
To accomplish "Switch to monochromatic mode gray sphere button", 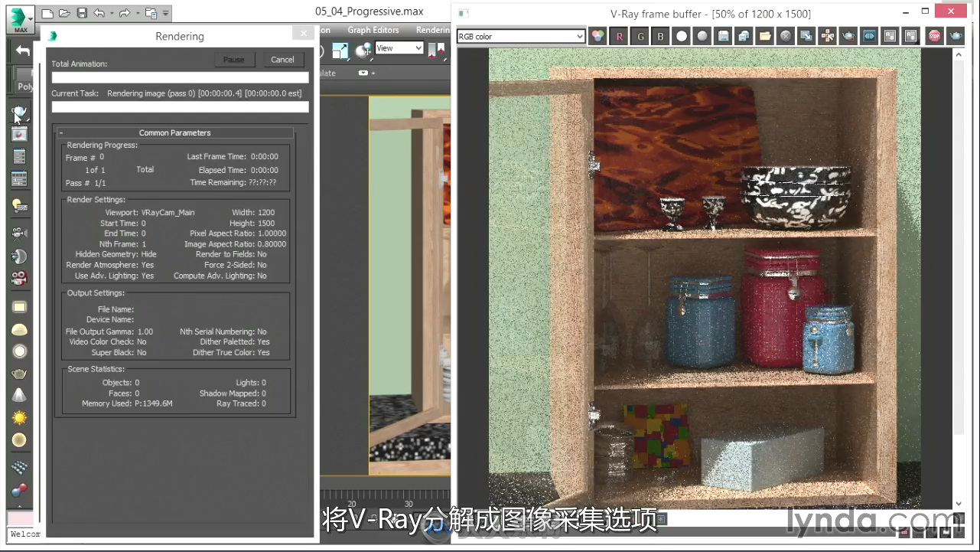I will [x=702, y=36].
